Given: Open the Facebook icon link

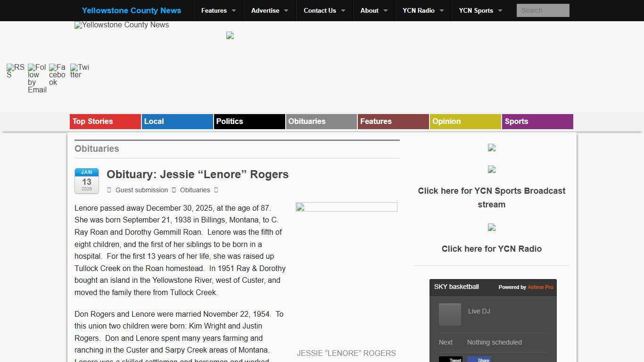Looking at the screenshot, I should point(57,75).
